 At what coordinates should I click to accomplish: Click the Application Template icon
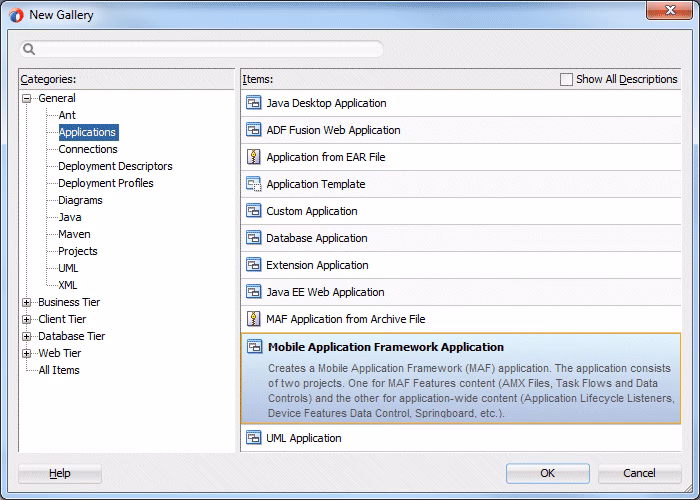click(254, 184)
